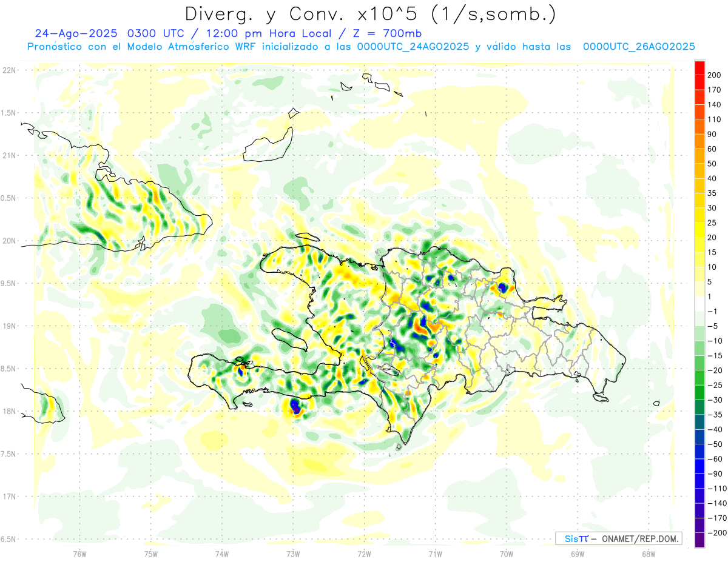The height and width of the screenshot is (562, 728).
Task: Pick the yellow colorbar segment between 20 and 25
Action: pyautogui.click(x=699, y=230)
